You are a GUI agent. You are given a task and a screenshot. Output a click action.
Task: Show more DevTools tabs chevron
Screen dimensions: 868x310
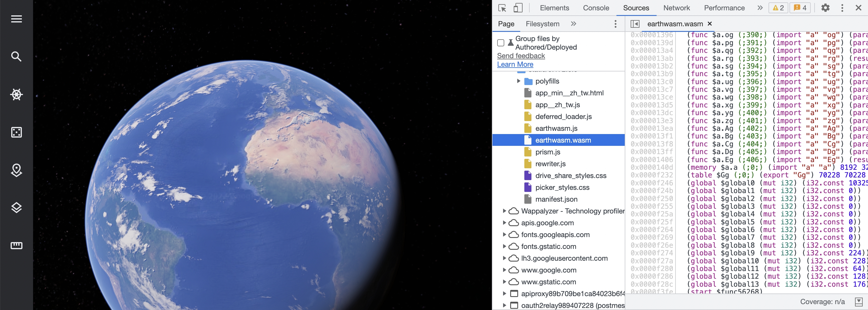[x=760, y=8]
